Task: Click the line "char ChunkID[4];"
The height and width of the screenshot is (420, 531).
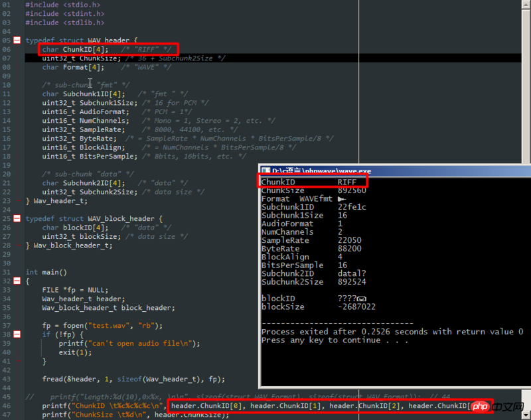Action: (x=75, y=49)
